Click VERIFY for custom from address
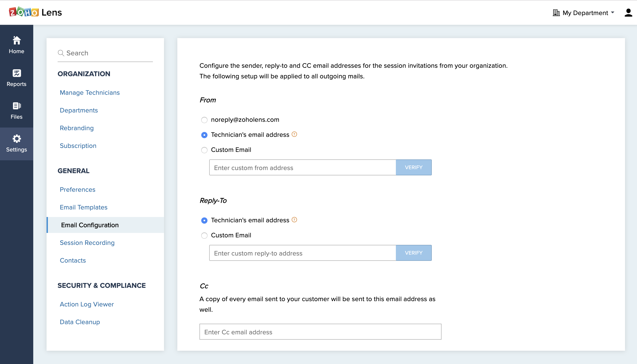 click(414, 168)
